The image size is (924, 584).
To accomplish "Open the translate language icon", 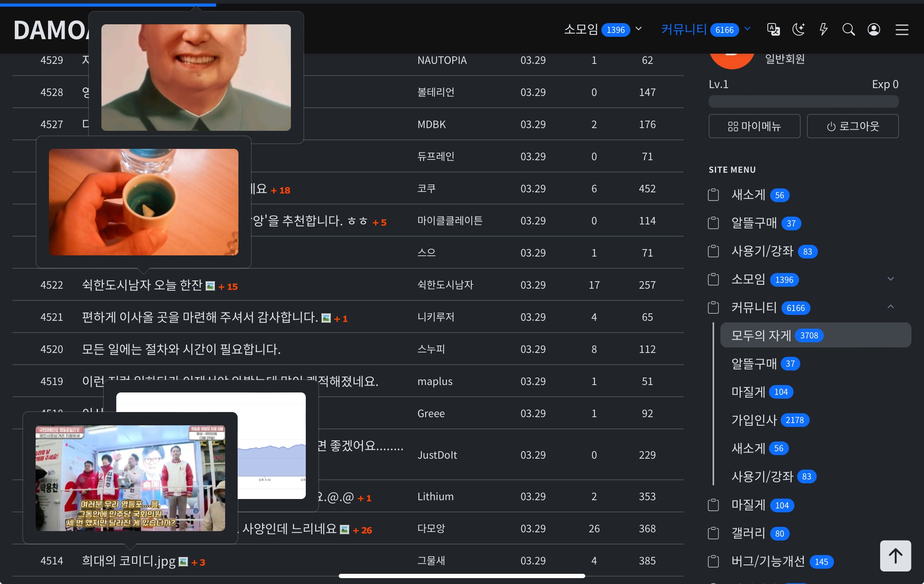I will click(773, 29).
